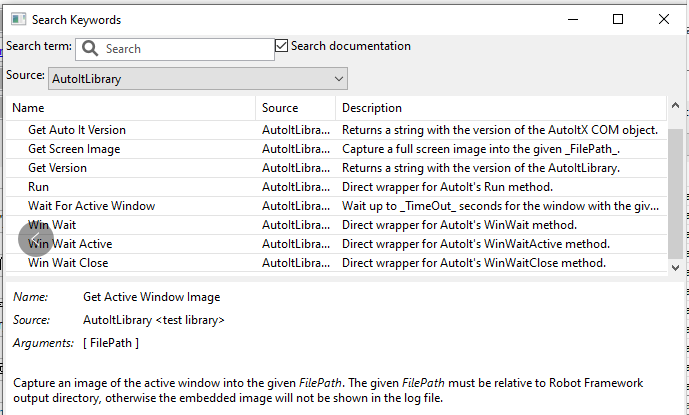Select the Get Screen Image row
Image resolution: width=689 pixels, height=415 pixels.
(74, 149)
